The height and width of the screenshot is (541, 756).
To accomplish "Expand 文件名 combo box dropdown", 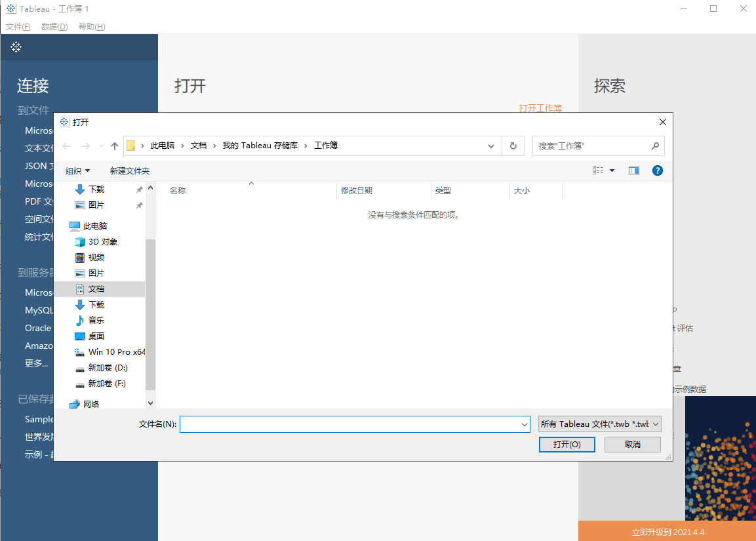I will (x=524, y=425).
